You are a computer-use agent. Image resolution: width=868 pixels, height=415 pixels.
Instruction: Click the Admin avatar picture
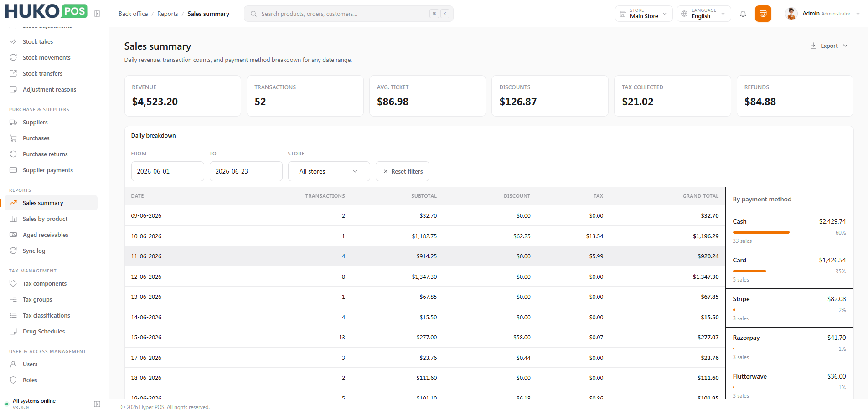(x=791, y=14)
